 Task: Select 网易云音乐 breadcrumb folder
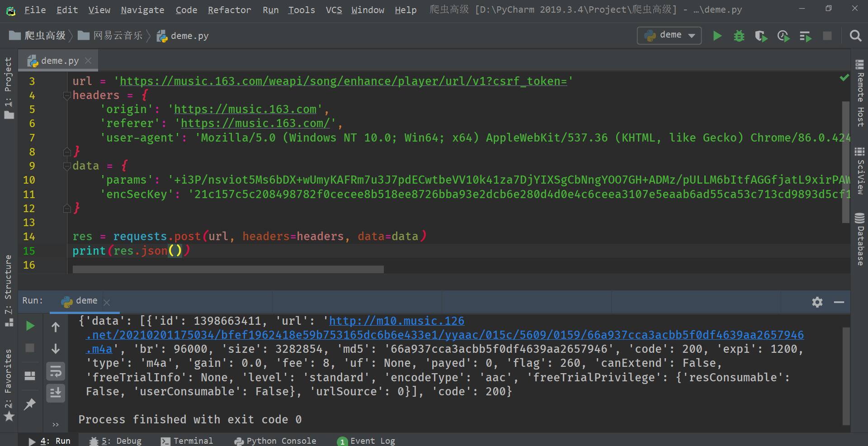(110, 36)
